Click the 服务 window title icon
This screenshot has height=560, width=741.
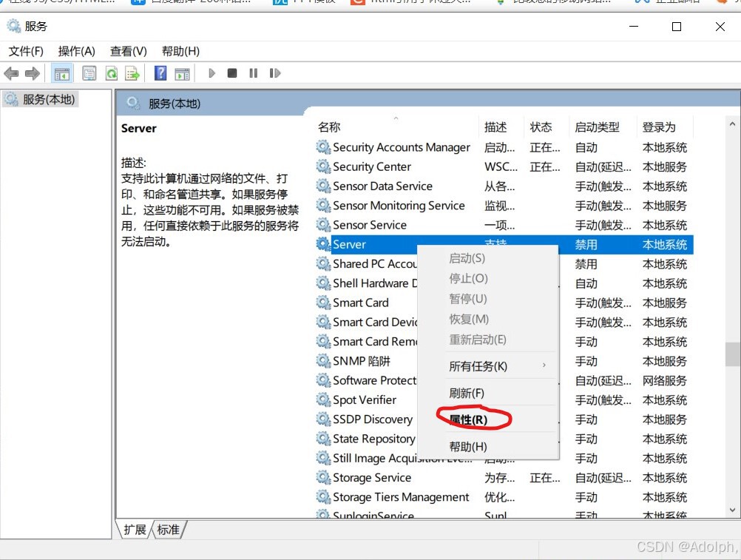[14, 26]
